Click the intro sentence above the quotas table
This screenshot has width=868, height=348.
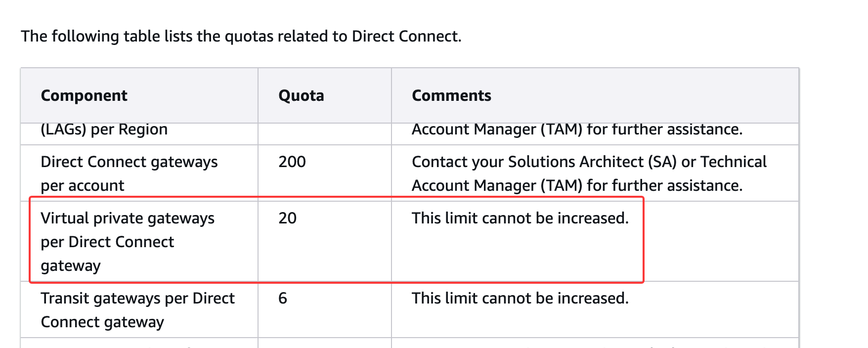coord(241,36)
